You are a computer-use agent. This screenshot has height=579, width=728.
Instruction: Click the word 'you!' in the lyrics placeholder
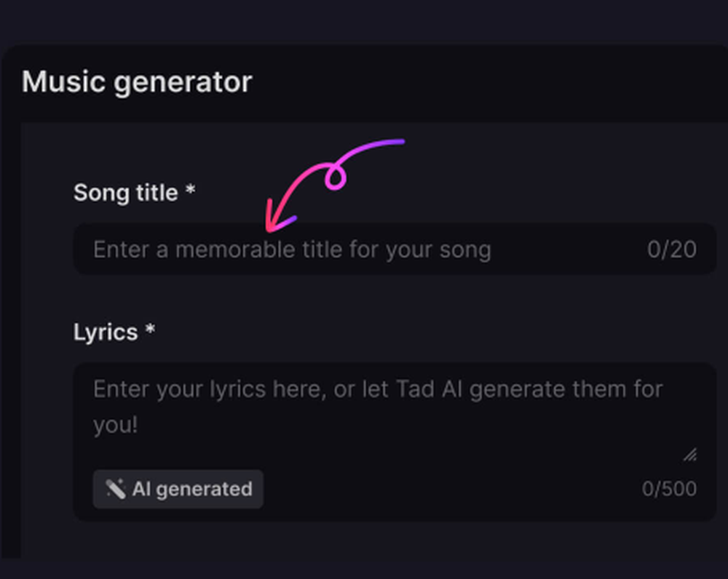click(x=116, y=425)
